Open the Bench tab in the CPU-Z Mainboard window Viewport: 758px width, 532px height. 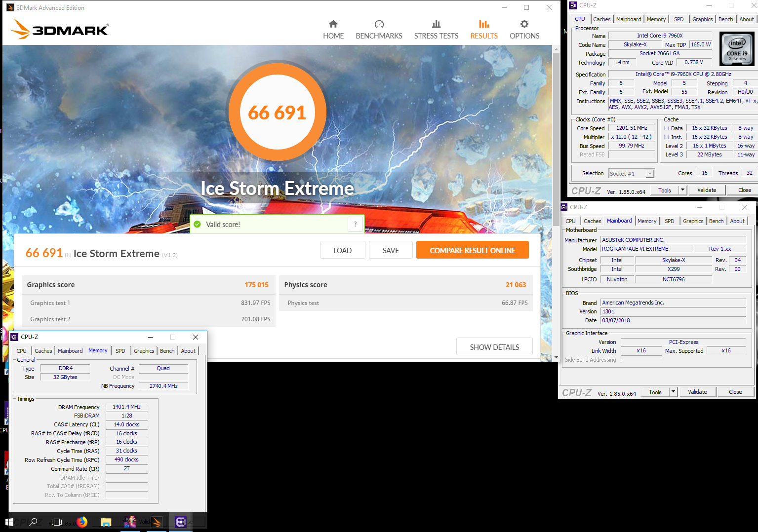coord(716,221)
